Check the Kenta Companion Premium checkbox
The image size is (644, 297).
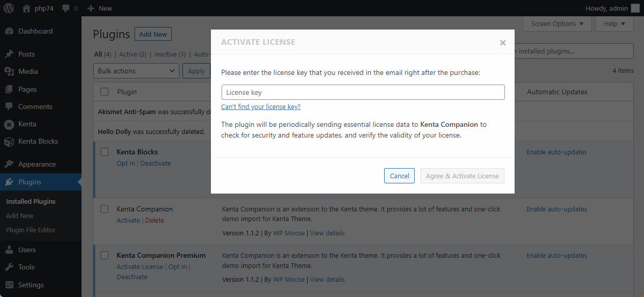(104, 255)
